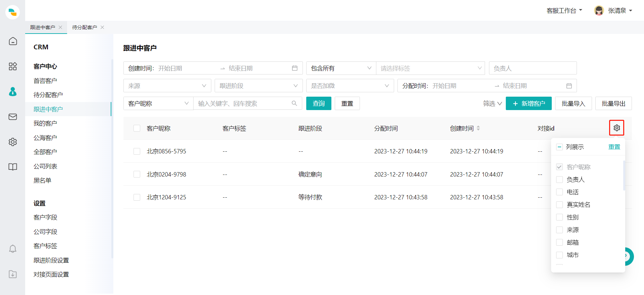
Task: Click the notification bell icon
Action: pos(13,249)
